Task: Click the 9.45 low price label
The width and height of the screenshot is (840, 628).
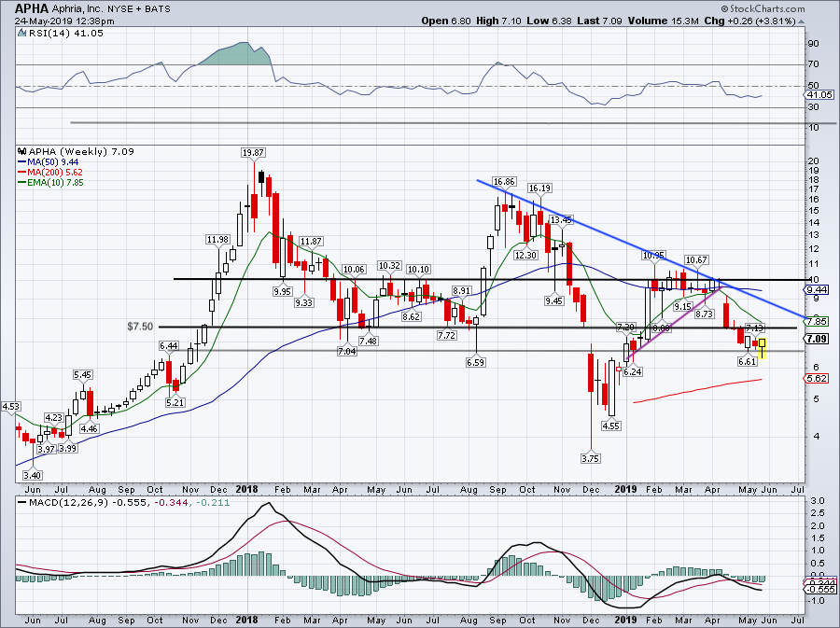Action: [553, 300]
